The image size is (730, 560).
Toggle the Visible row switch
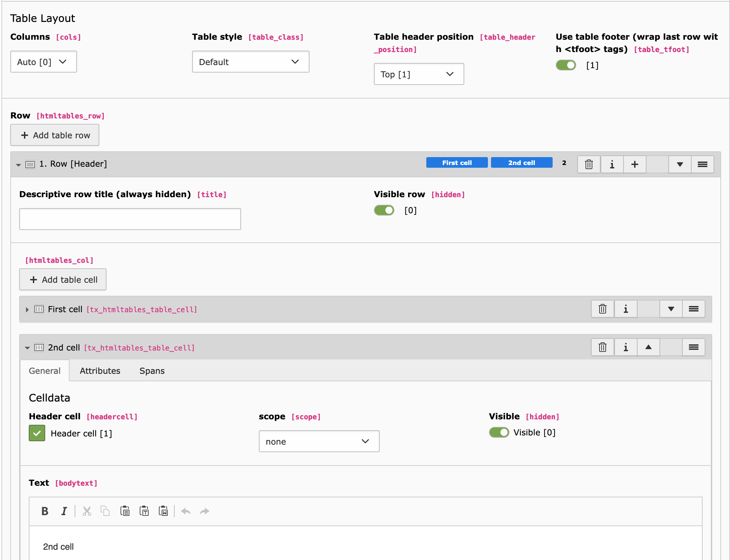[384, 210]
